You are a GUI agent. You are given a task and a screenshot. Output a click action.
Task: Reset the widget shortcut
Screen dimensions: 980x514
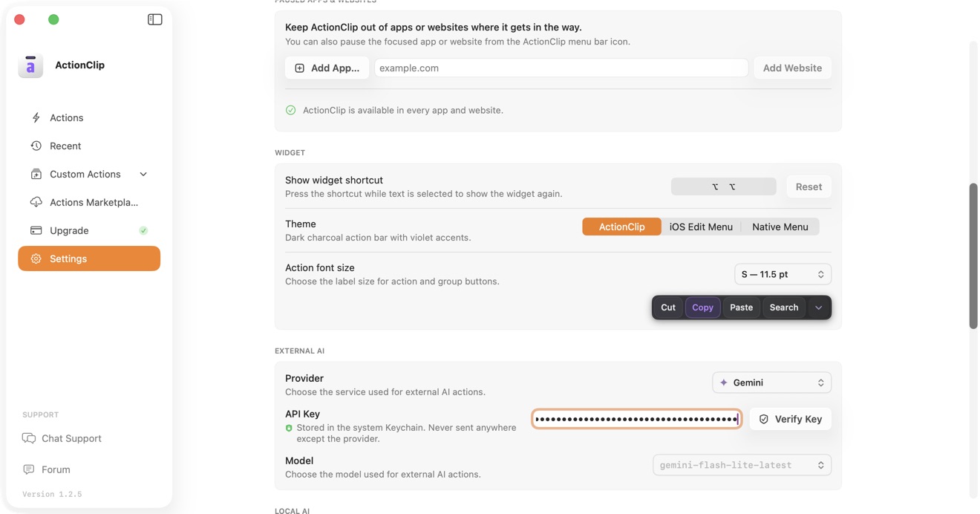808,186
